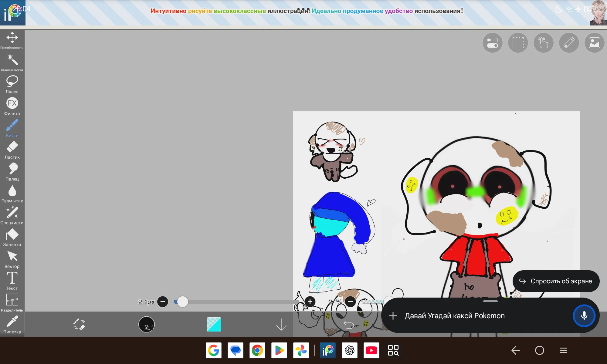Viewport: 607px width, 364px height.
Task: Collapse the toolbar with down arrow
Action: pyautogui.click(x=281, y=324)
